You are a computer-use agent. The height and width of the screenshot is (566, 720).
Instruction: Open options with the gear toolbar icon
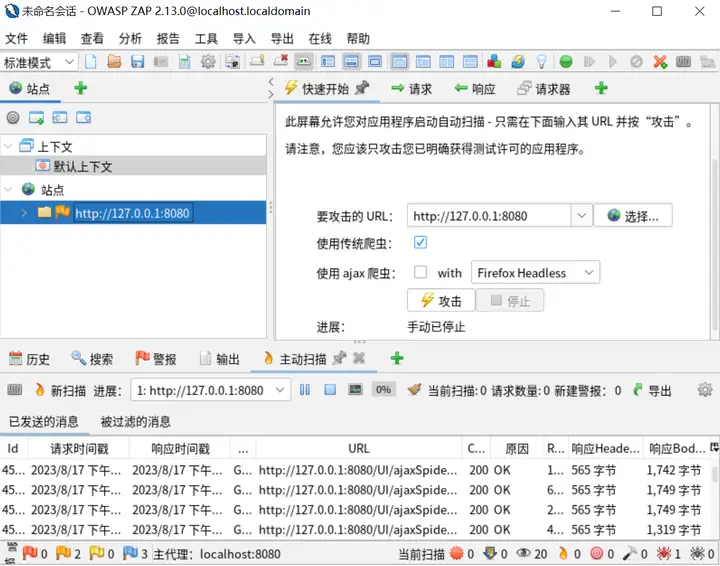pyautogui.click(x=208, y=62)
